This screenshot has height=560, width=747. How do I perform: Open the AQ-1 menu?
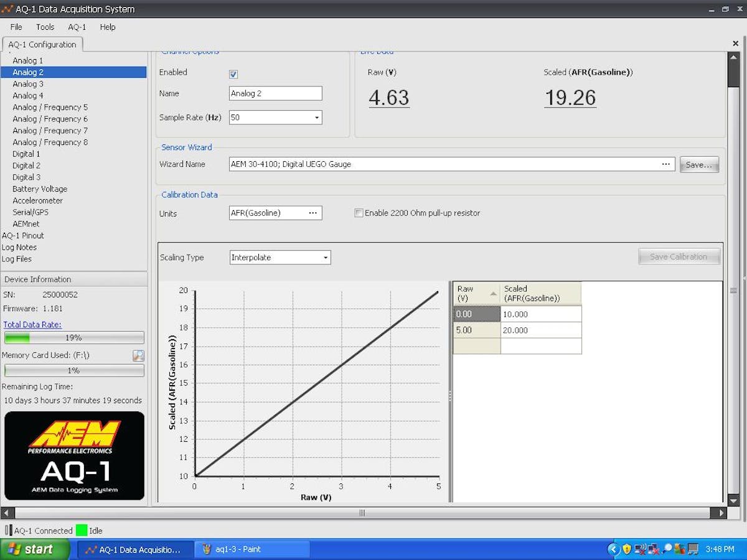(x=77, y=27)
